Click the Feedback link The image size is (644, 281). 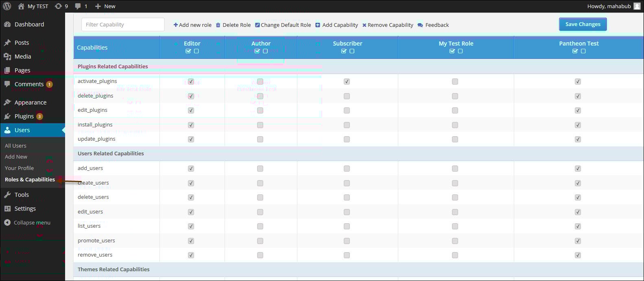[437, 25]
